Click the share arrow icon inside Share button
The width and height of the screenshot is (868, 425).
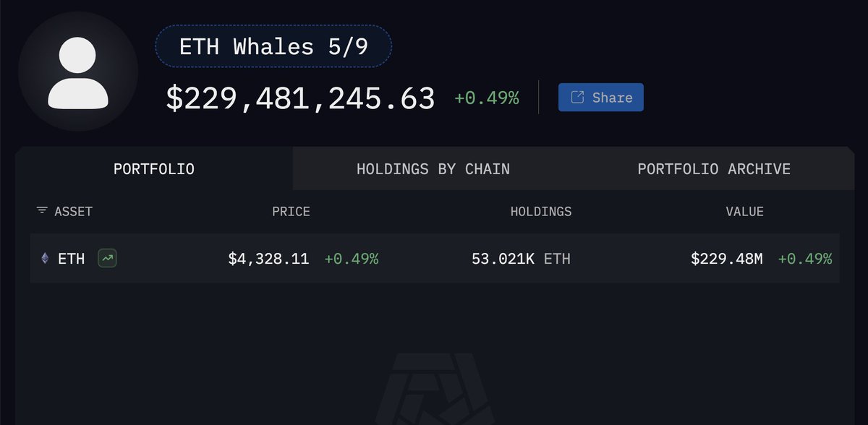pos(578,98)
